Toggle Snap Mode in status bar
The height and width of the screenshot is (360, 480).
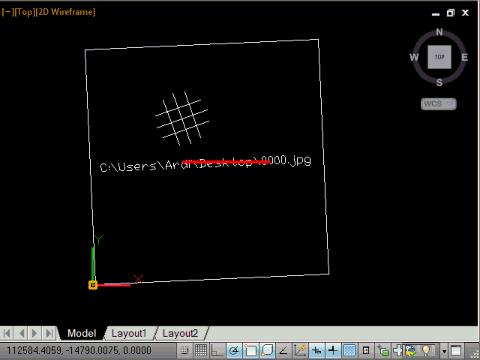(x=184, y=350)
